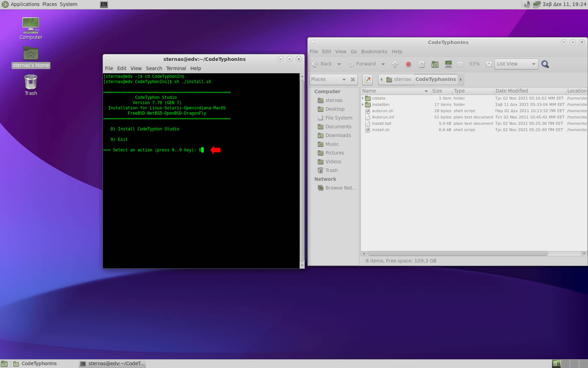Open Back history dropdown arrow
588x368 pixels.
pyautogui.click(x=339, y=64)
